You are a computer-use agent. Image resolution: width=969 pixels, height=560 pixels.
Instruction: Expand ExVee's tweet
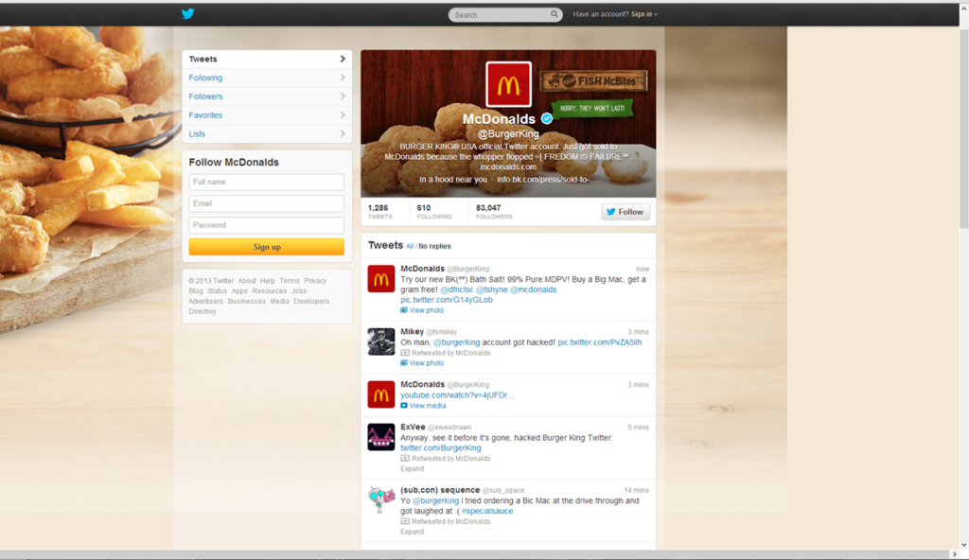(412, 468)
